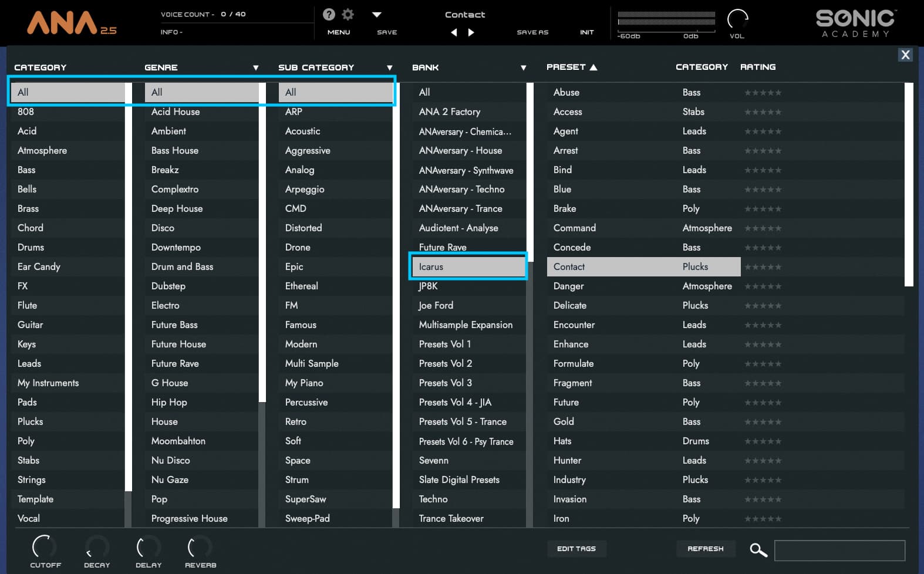Select ANA 2 Factory bank
Viewport: 924px width, 574px height.
(x=469, y=112)
